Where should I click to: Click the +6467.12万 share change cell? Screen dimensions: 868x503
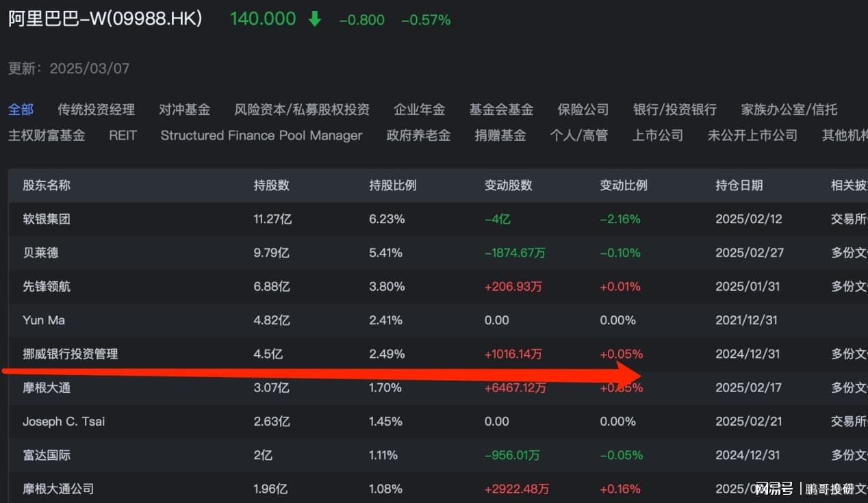click(515, 387)
